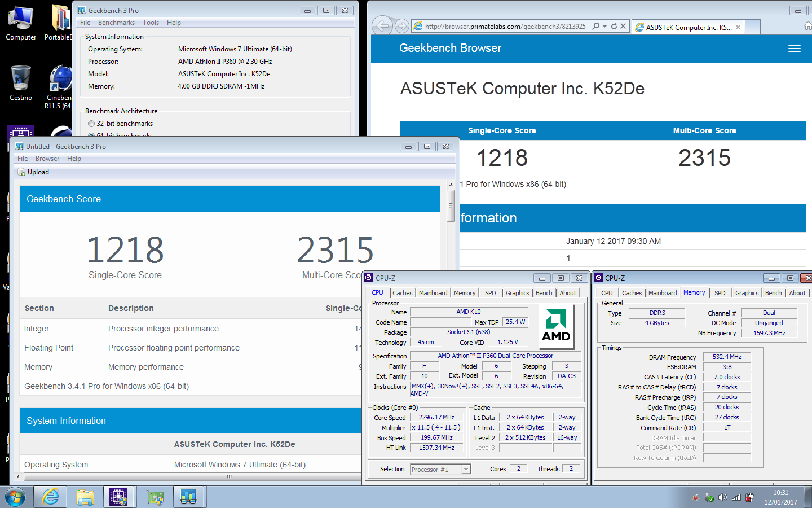
Task: Refresh the Geekbench Browser page
Action: click(614, 26)
